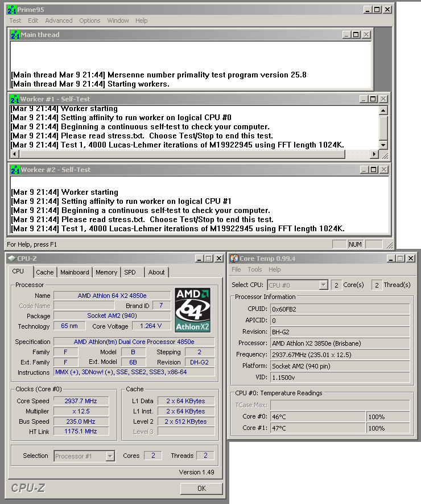Close the Worker #1 Self-Test window
Viewport: 421px width, 504px height.
tap(383, 99)
